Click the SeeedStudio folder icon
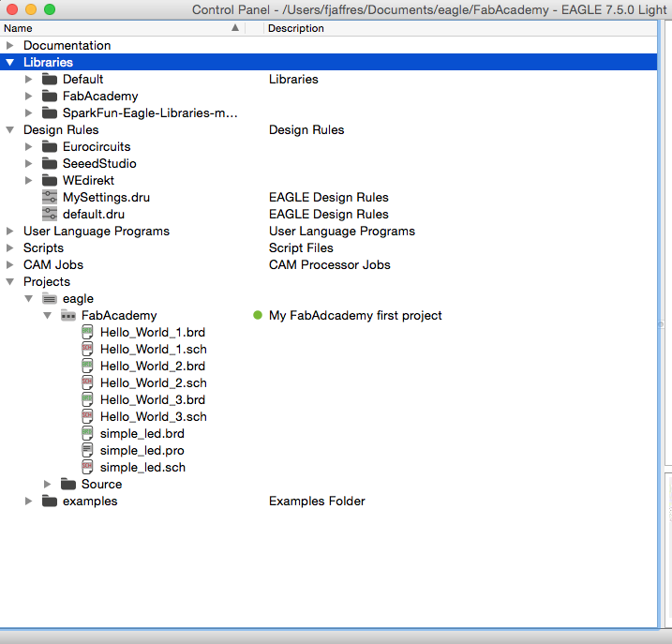Image resolution: width=672 pixels, height=644 pixels. pos(50,164)
